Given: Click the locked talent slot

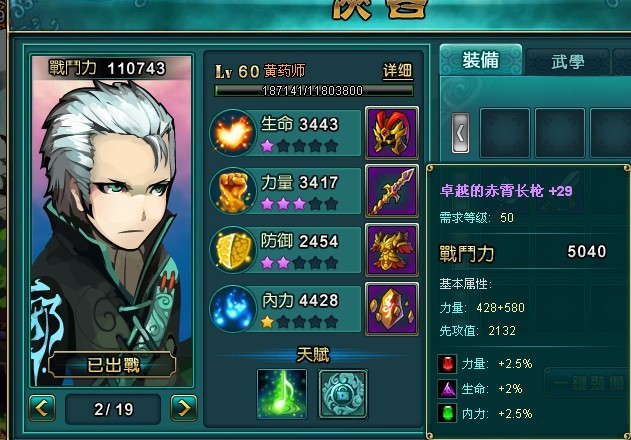Looking at the screenshot, I should tap(343, 394).
